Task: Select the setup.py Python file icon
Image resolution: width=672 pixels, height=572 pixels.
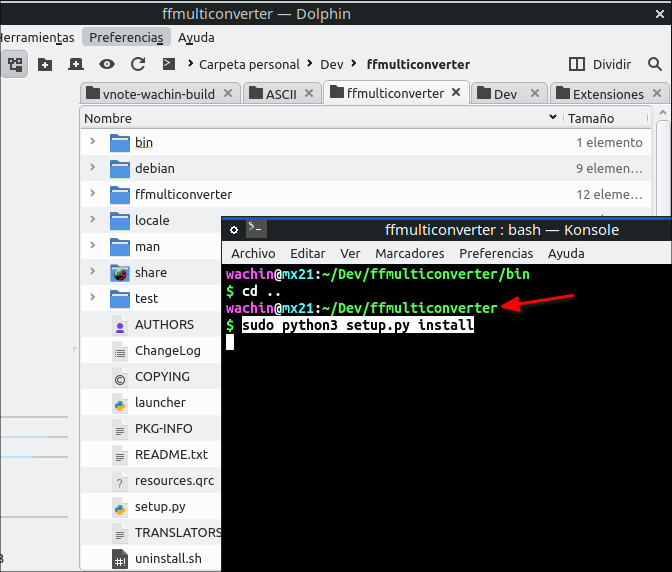Action: (120, 507)
